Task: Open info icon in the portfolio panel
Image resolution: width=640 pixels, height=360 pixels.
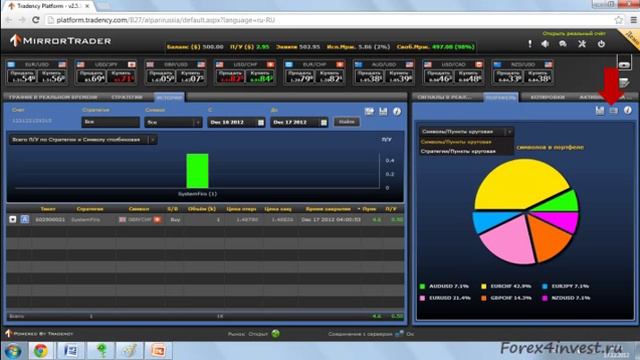Action: [x=628, y=110]
